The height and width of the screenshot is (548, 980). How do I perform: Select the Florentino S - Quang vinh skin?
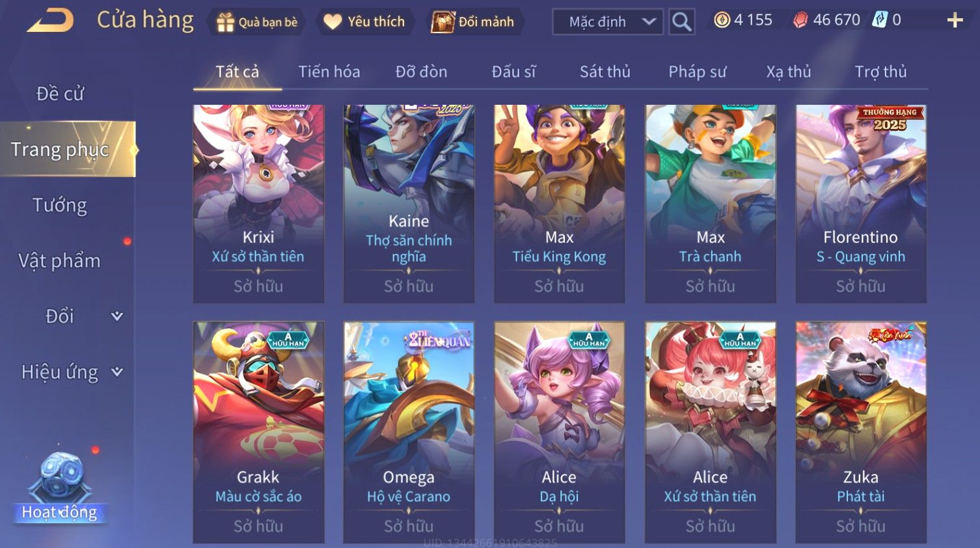coord(861,204)
